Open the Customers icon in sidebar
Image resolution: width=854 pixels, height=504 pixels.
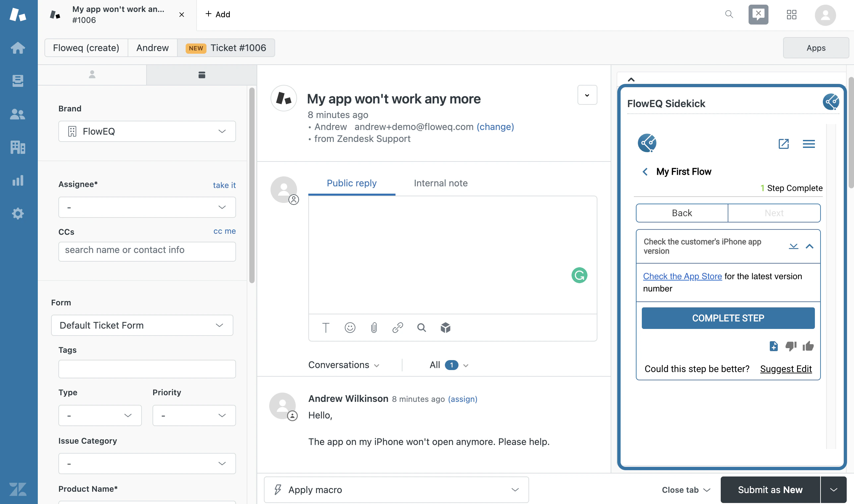tap(18, 114)
